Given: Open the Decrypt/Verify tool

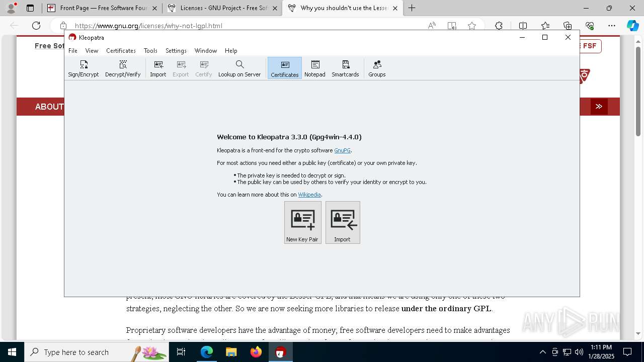Looking at the screenshot, I should point(123,68).
